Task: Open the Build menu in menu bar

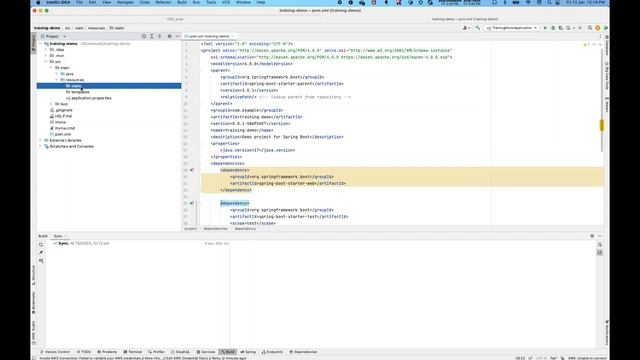Action: (x=182, y=2)
